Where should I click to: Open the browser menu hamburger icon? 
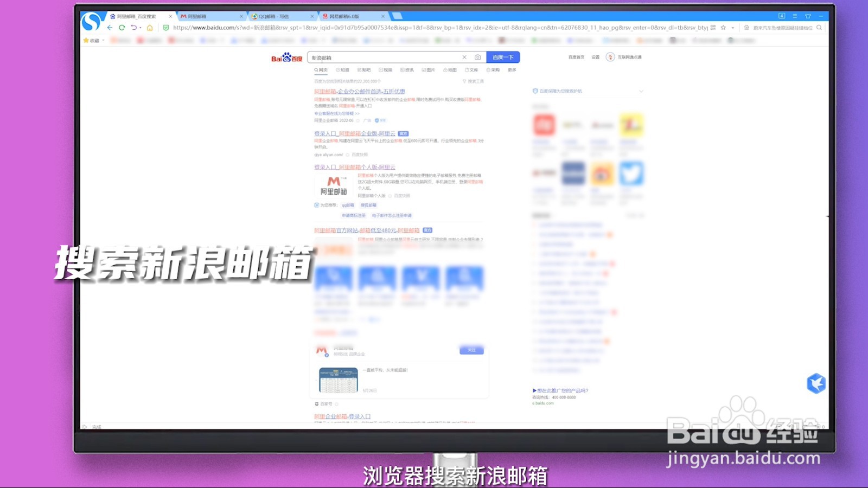tap(795, 16)
